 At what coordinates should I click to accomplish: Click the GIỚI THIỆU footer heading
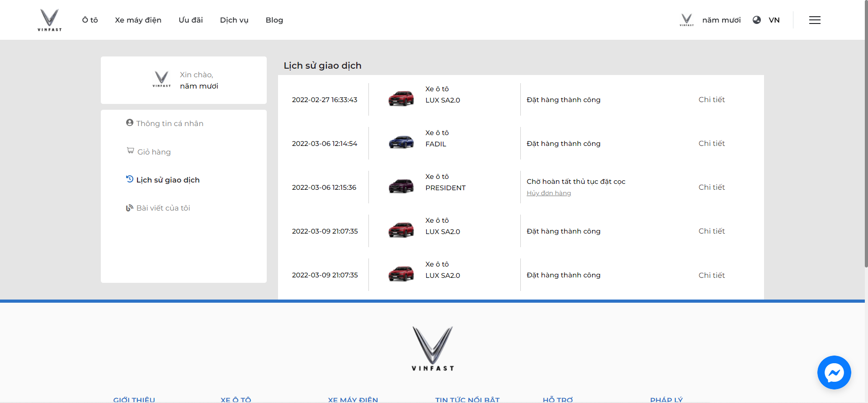click(x=134, y=399)
